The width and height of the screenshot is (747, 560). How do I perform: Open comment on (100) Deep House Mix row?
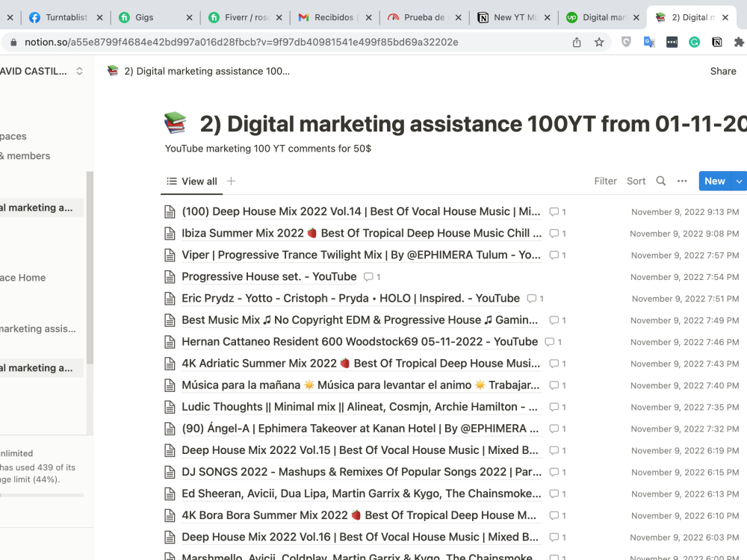(557, 212)
